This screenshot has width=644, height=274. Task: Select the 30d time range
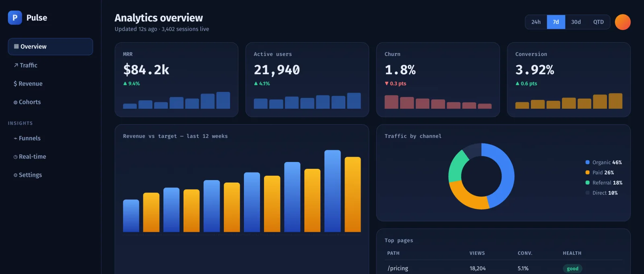coord(576,22)
